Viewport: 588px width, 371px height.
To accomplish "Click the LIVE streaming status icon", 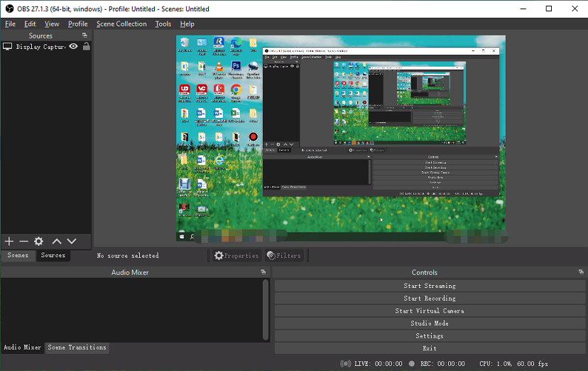I will (345, 363).
